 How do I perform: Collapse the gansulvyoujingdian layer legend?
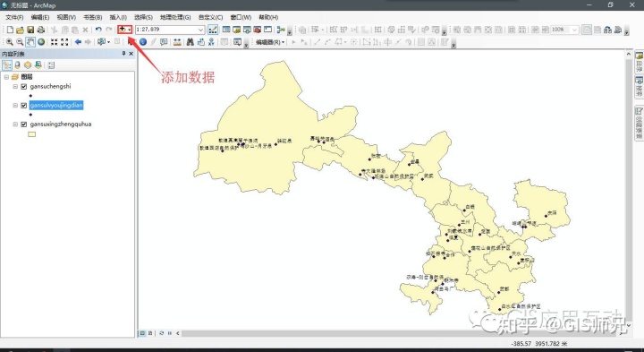pyautogui.click(x=15, y=106)
